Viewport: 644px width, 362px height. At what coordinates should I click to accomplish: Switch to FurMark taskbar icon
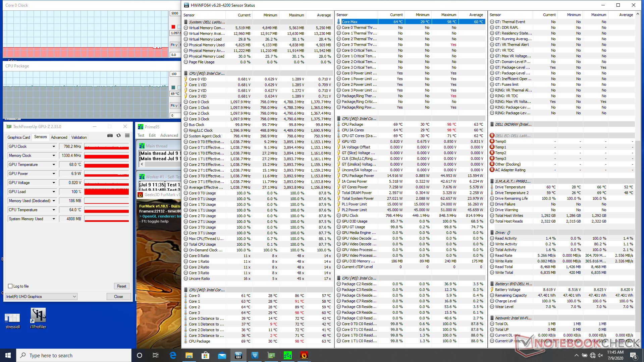click(x=304, y=355)
